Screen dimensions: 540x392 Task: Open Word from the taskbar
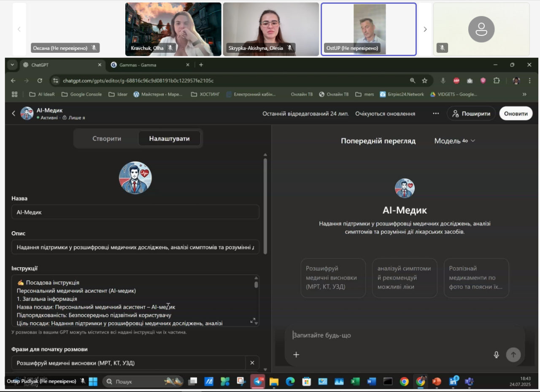point(371,381)
